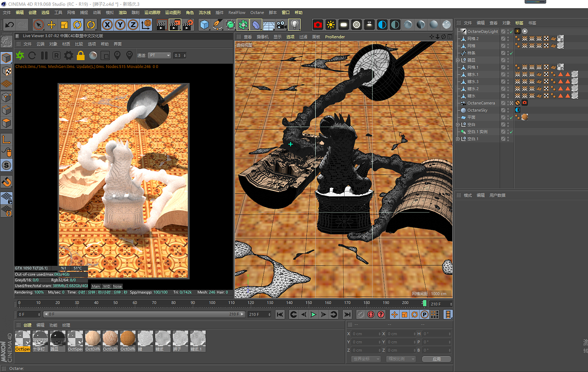Open the spline Pen tool

217,25
